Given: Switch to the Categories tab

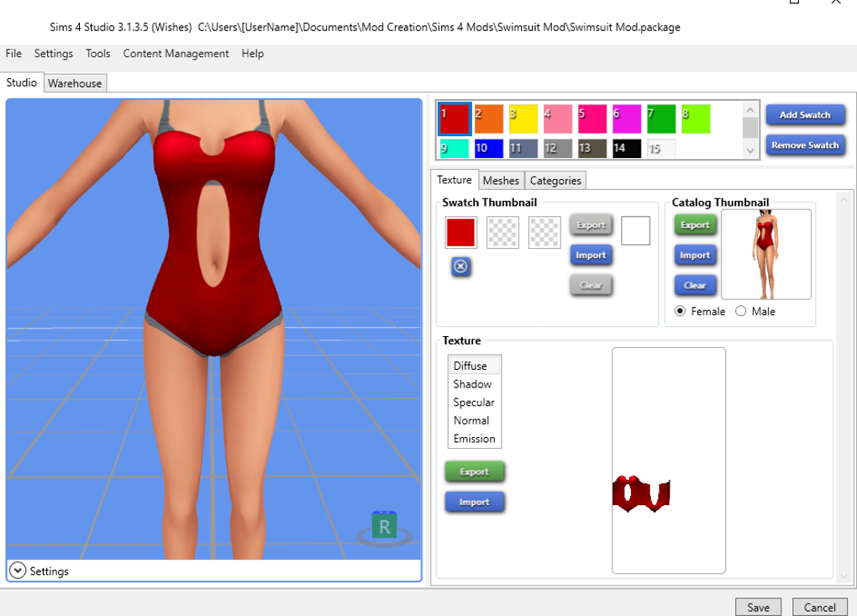Looking at the screenshot, I should (555, 180).
